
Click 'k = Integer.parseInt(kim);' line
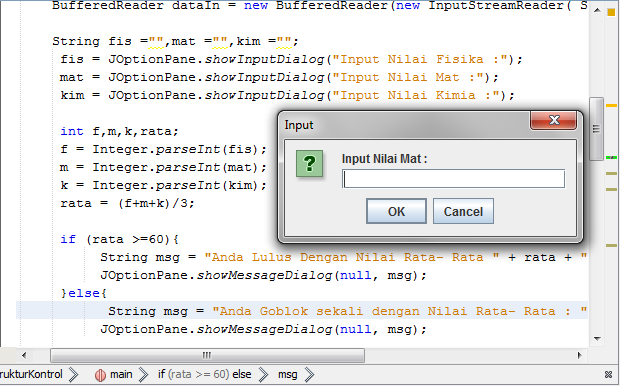[164, 185]
